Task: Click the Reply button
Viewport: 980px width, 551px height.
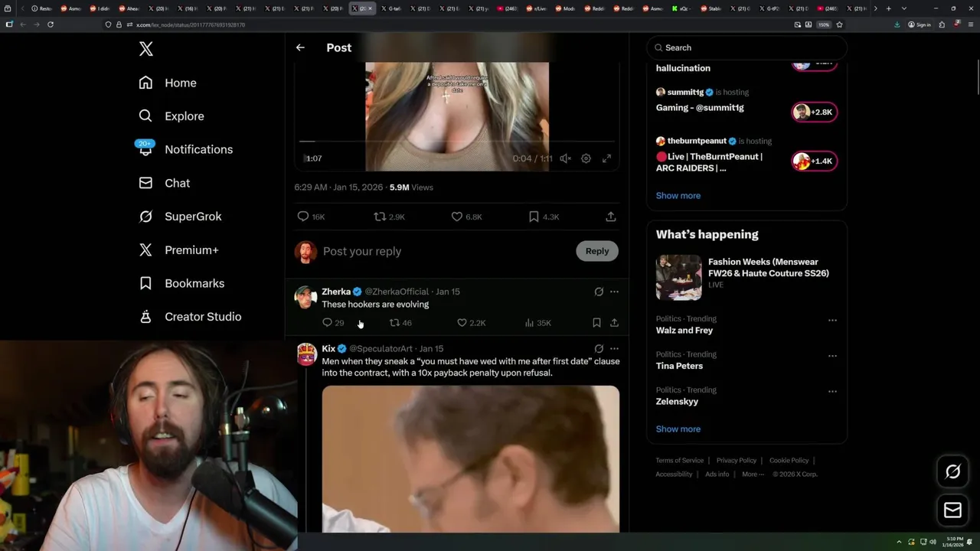Action: pyautogui.click(x=597, y=251)
